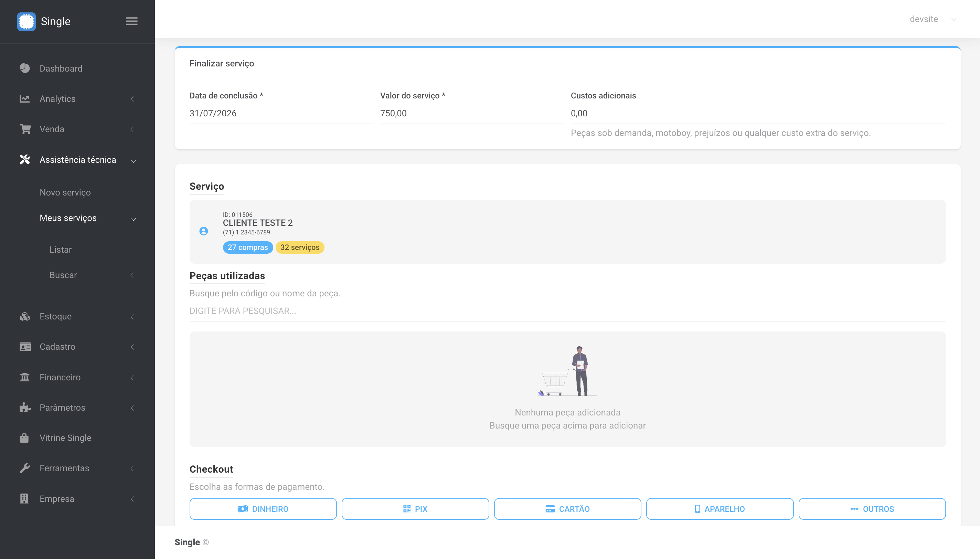This screenshot has height=559, width=980.
Task: Choose CARTÃO payment method
Action: [x=567, y=509]
